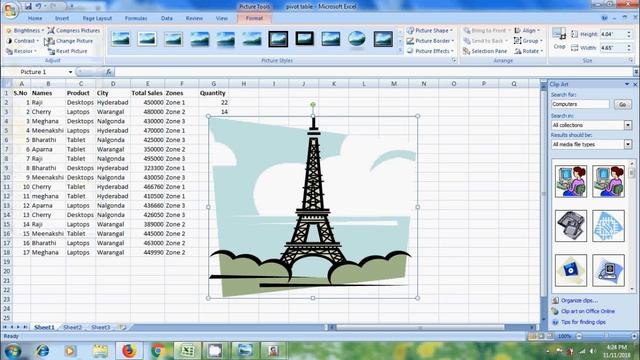Click the Office button
The height and width of the screenshot is (360, 640).
pyautogui.click(x=10, y=11)
